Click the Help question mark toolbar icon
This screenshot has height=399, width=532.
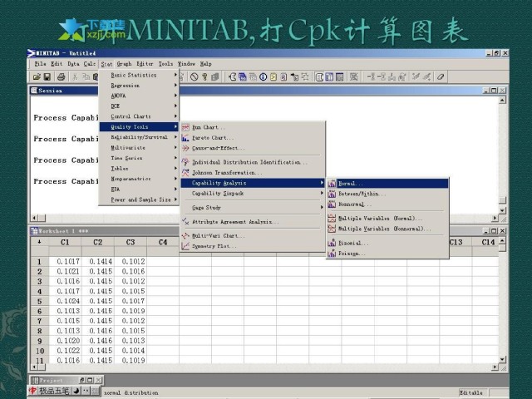204,77
